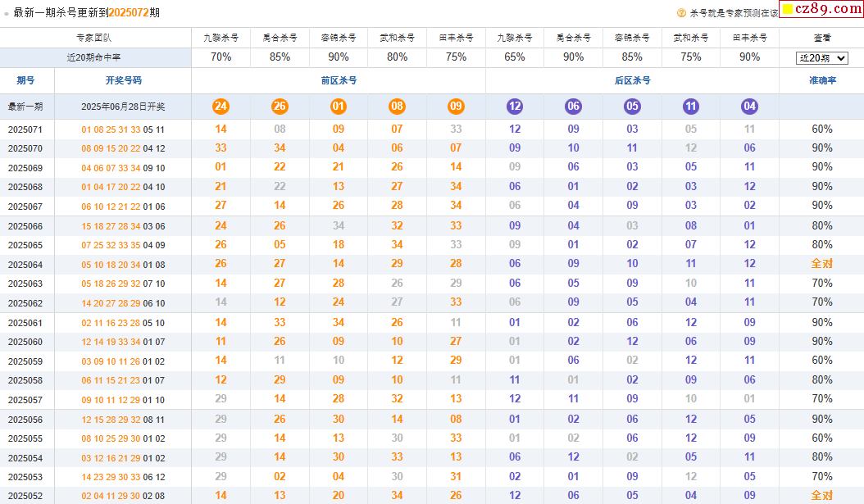Click period number 2025064
The width and height of the screenshot is (864, 504).
[x=25, y=265]
